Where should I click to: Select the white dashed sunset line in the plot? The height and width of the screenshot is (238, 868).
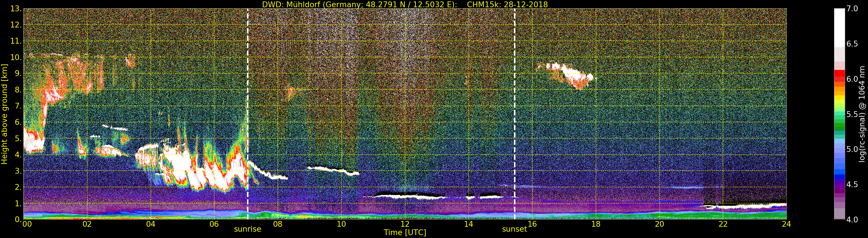click(515, 114)
